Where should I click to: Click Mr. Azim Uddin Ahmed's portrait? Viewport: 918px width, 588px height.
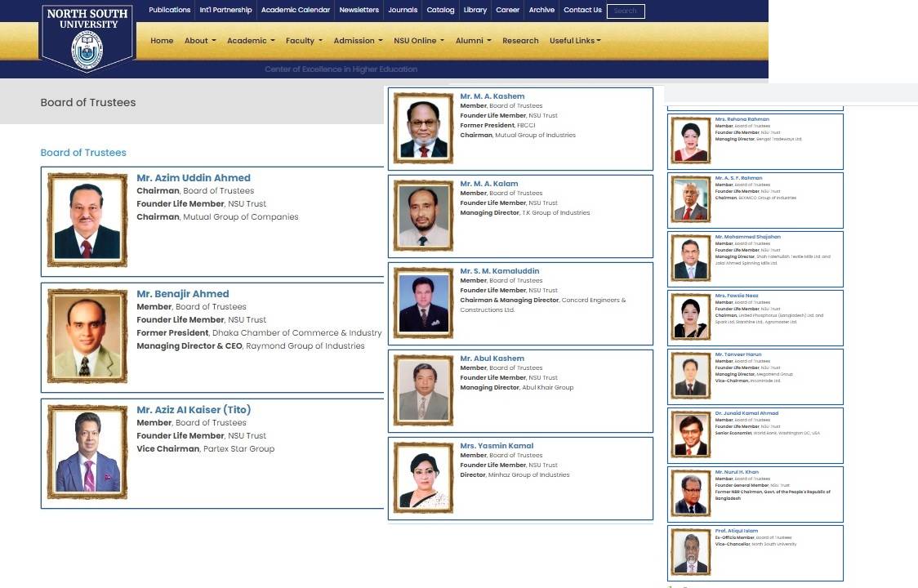[x=87, y=220]
